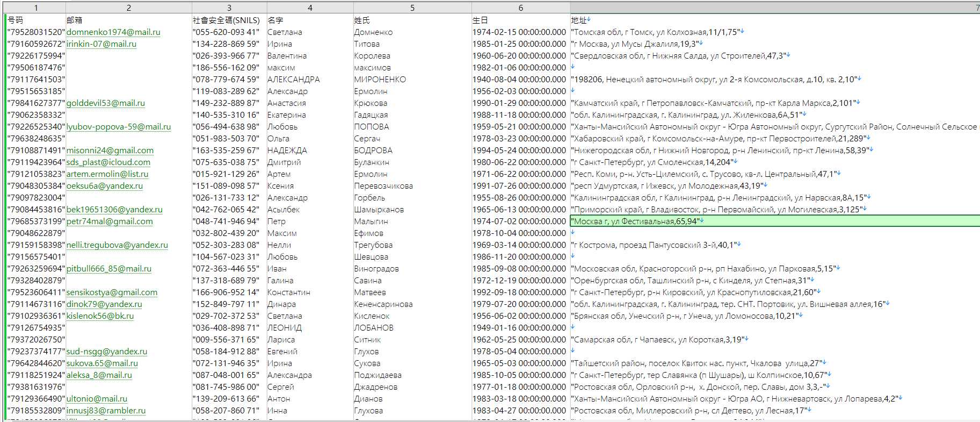Open the innusj83@rambler.ru email link

click(x=106, y=411)
